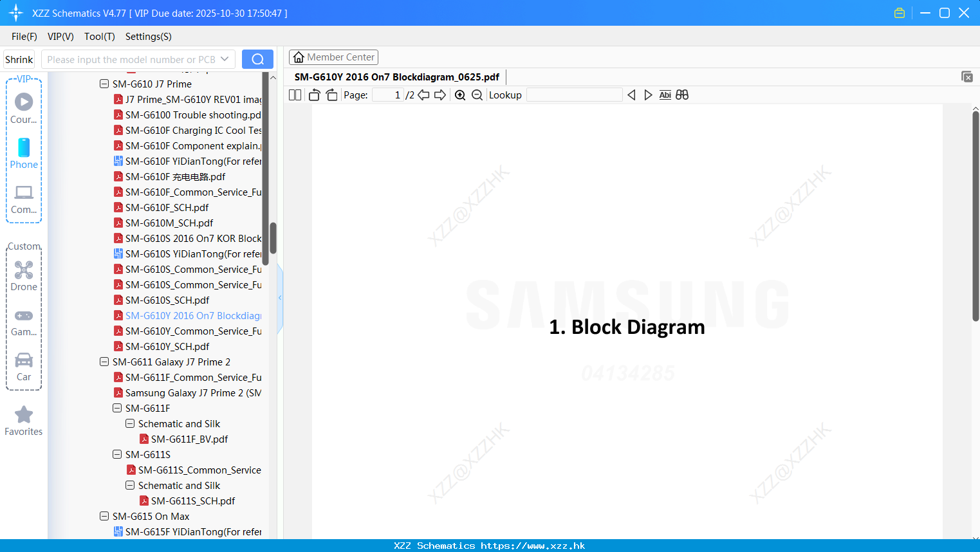Collapse Schematic and Silk under SM-G611S
Viewport: 980px width, 552px height.
130,485
